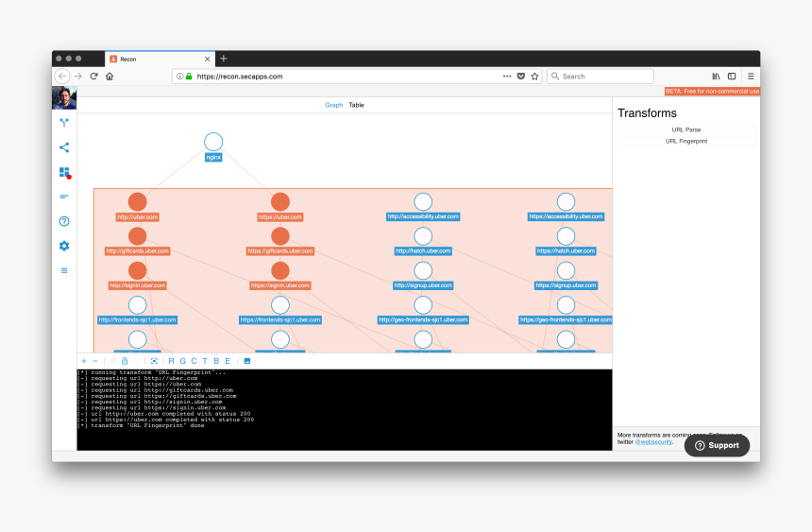The height and width of the screenshot is (532, 812).
Task: Click the fit-to-screen icon in graph toolbar
Action: (154, 361)
